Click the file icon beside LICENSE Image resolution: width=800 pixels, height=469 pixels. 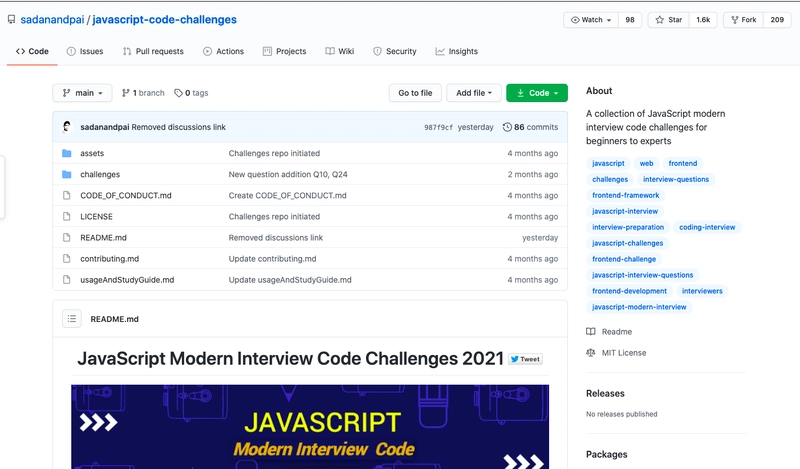pos(66,216)
